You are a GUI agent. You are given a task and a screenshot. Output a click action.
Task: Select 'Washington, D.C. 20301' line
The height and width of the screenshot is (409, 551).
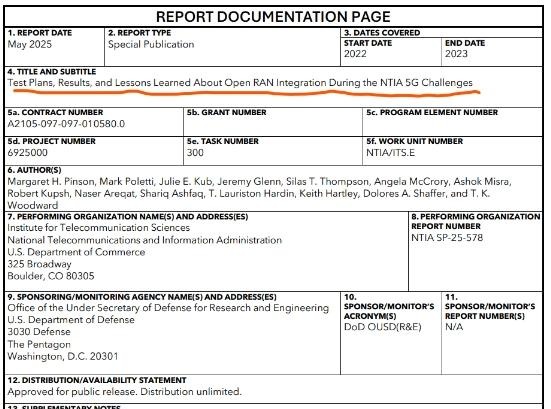coord(63,356)
